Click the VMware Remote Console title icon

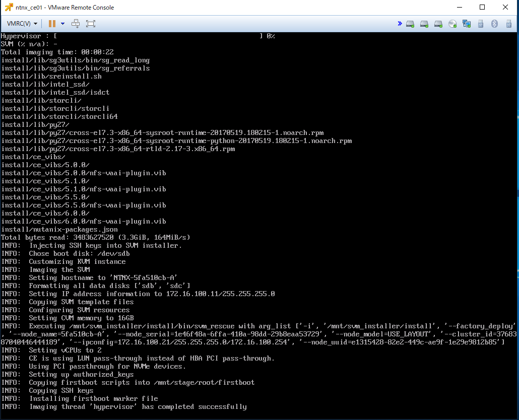pos(9,7)
